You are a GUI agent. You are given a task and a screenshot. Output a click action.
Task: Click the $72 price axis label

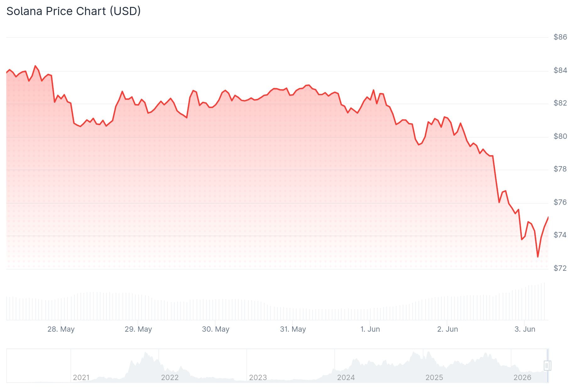(x=560, y=268)
